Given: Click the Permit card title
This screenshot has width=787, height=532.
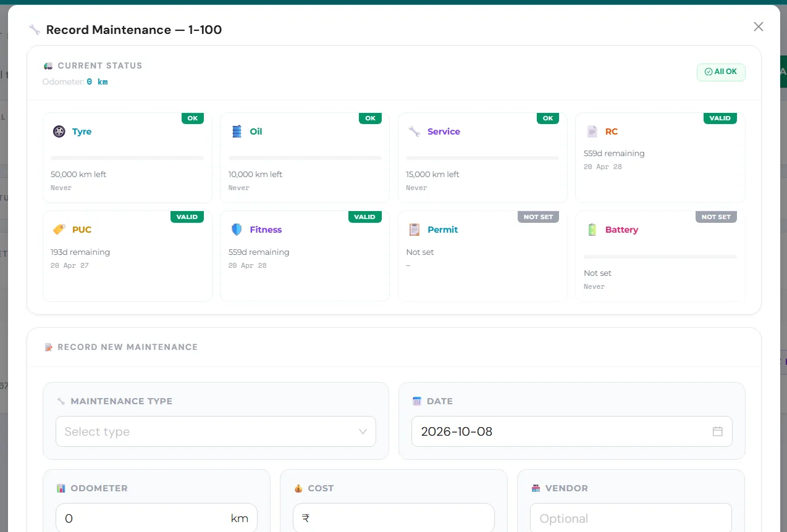Looking at the screenshot, I should click(x=443, y=230).
